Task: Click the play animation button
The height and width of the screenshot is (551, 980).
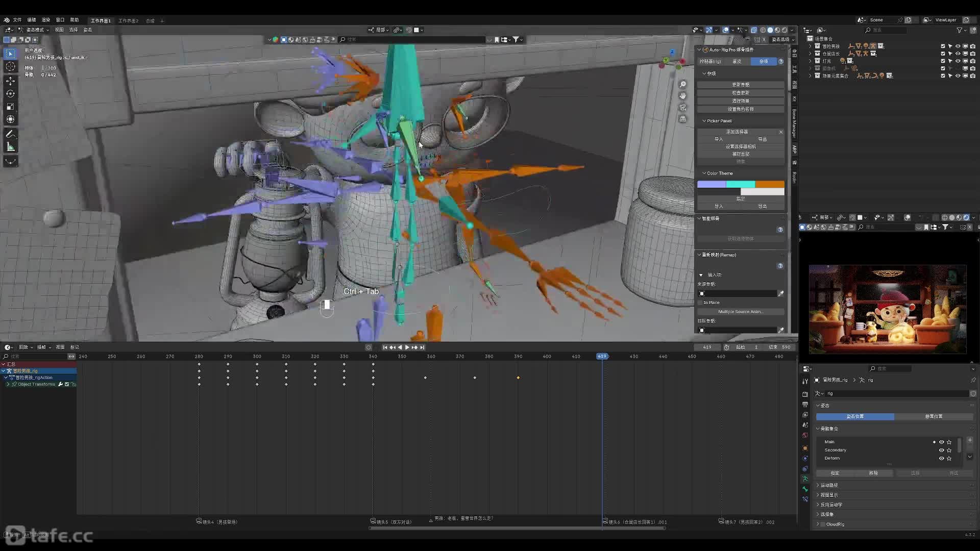Action: click(x=407, y=347)
